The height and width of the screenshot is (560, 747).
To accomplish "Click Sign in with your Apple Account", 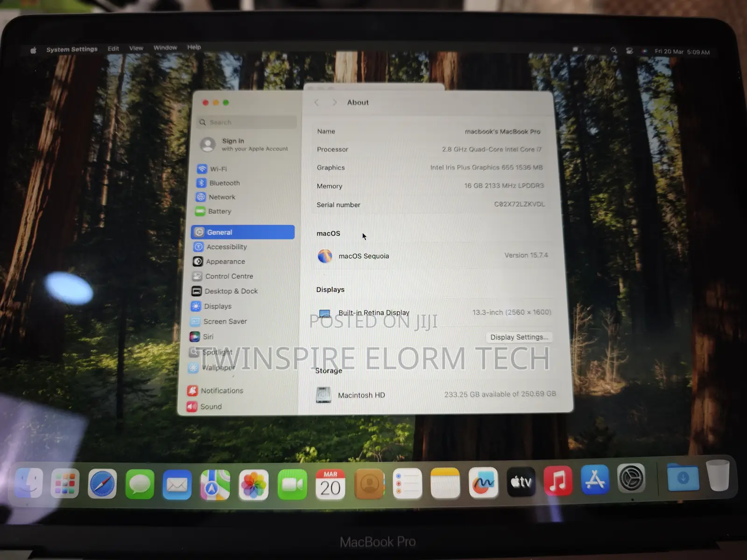I will (245, 145).
